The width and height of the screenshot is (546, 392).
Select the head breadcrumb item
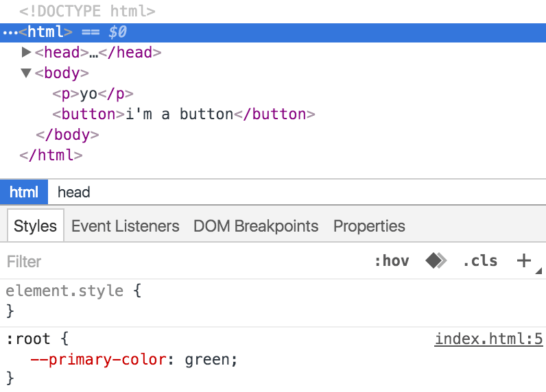(x=74, y=193)
